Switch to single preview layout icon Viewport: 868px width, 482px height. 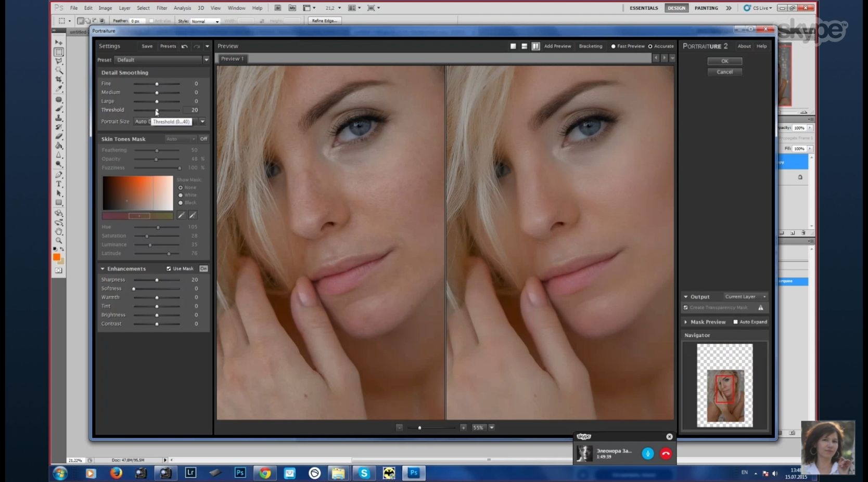click(513, 46)
